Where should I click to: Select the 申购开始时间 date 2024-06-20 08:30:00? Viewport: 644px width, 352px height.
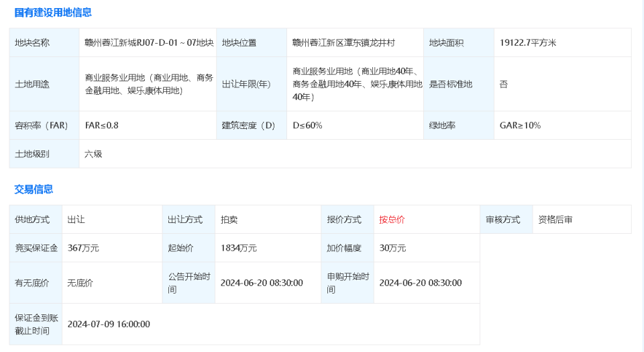[421, 283]
